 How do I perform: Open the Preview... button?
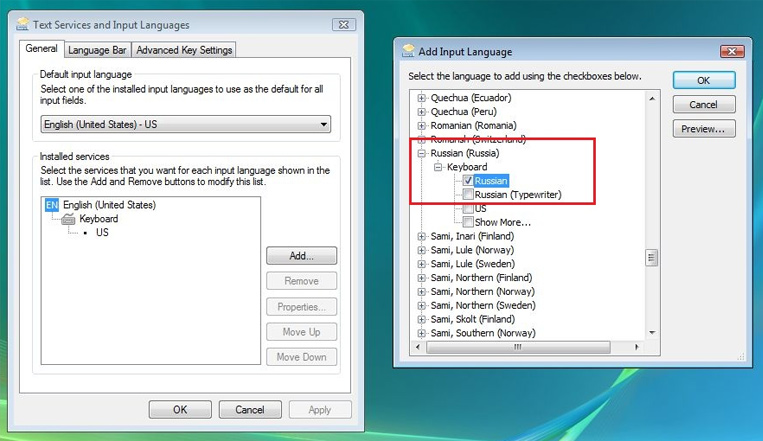pyautogui.click(x=704, y=129)
